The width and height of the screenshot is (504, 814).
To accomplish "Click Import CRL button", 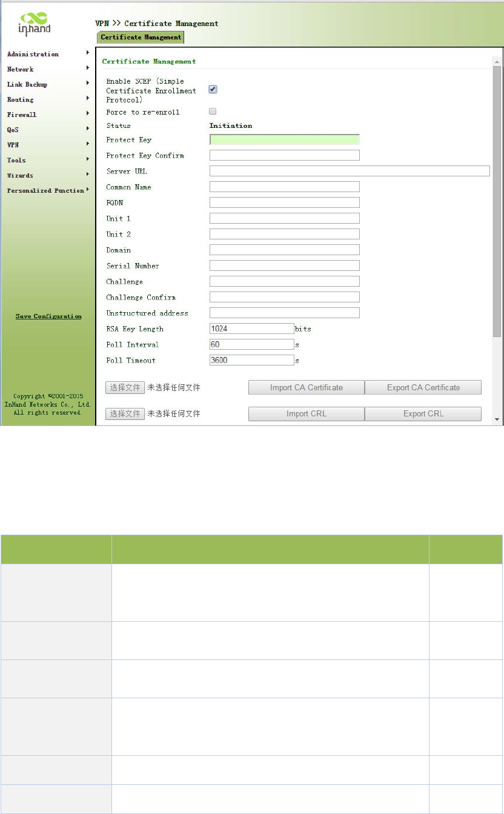I will click(307, 413).
